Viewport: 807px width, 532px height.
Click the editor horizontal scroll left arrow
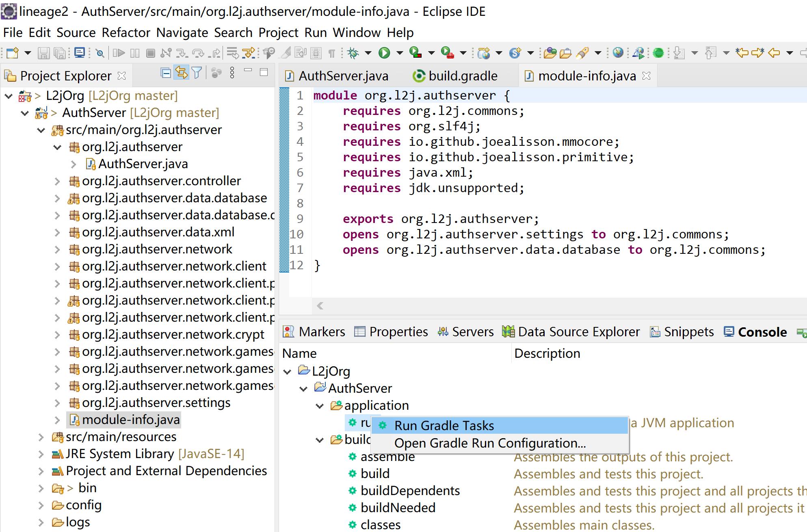(x=320, y=306)
